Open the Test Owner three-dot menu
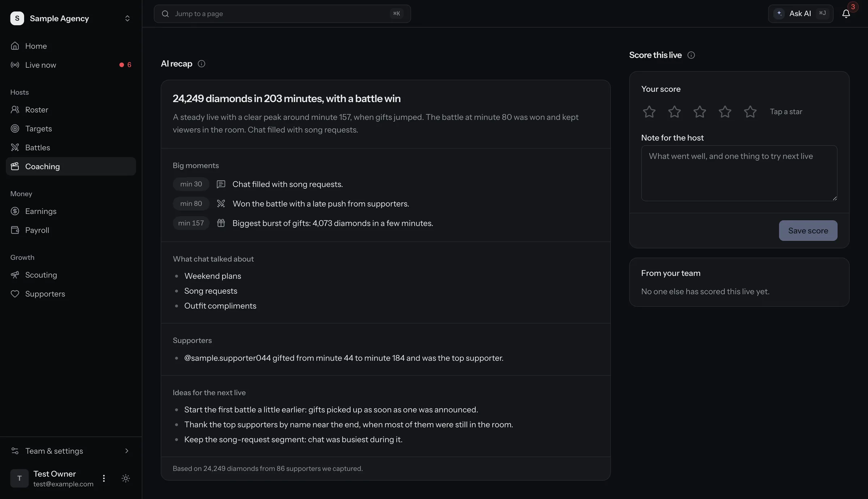The image size is (868, 499). click(104, 478)
